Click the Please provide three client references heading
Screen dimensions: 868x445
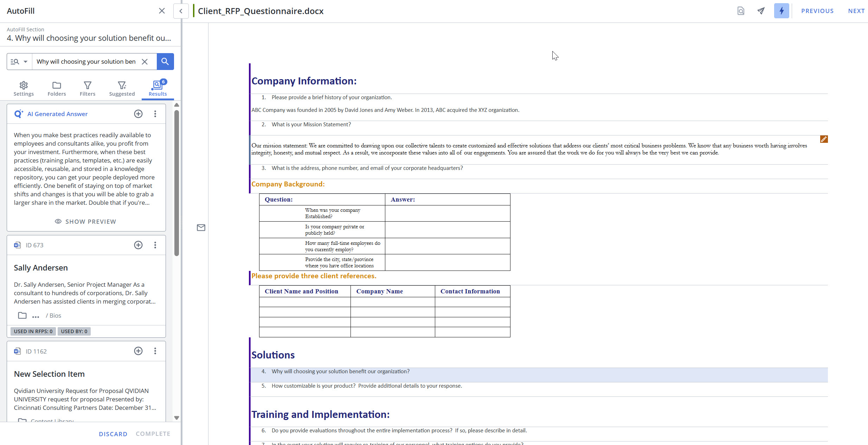[x=314, y=276]
